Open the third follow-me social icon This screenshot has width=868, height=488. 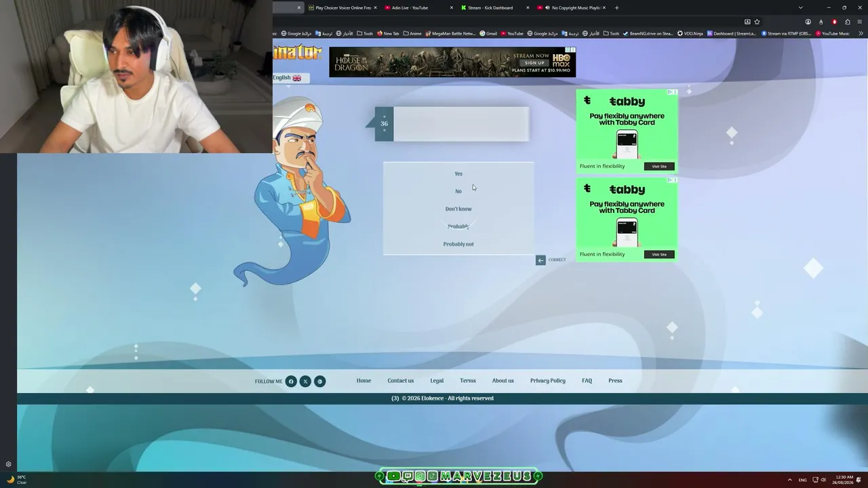click(320, 381)
